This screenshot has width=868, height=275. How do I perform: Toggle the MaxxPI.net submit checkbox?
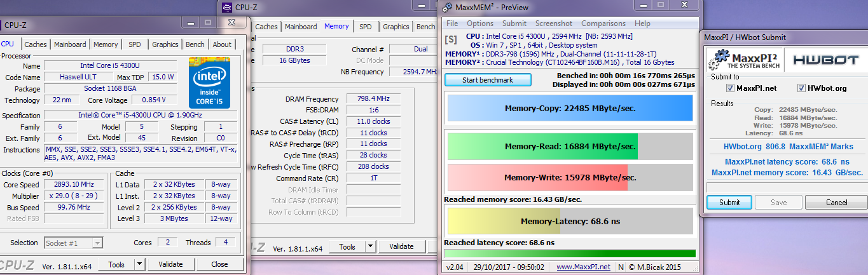(x=730, y=88)
